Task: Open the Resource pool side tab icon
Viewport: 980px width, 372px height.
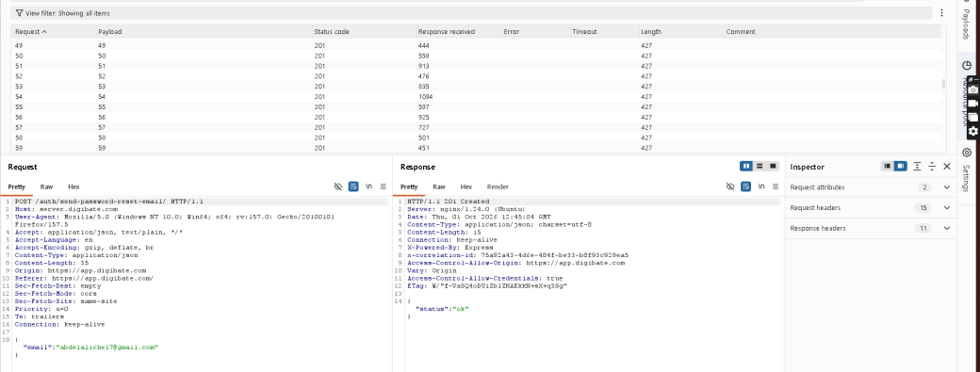Action: pos(966,65)
